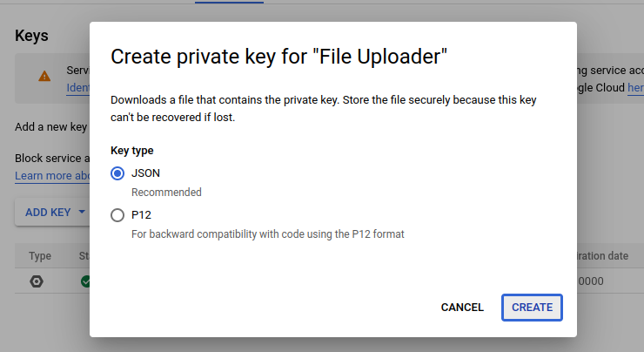Click the 'Create private key' dialog title
The height and width of the screenshot is (352, 644).
point(278,58)
